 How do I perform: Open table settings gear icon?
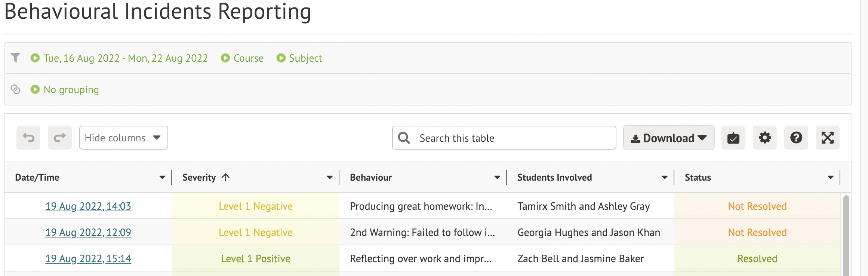[764, 138]
